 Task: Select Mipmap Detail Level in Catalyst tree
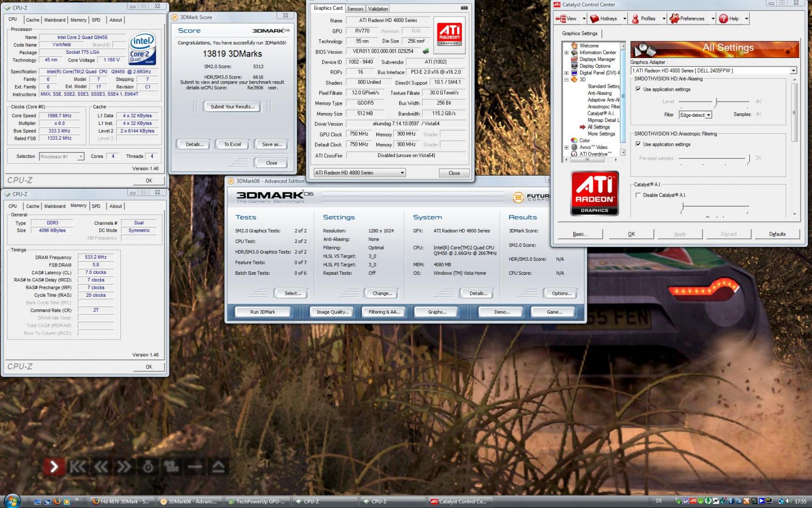603,120
